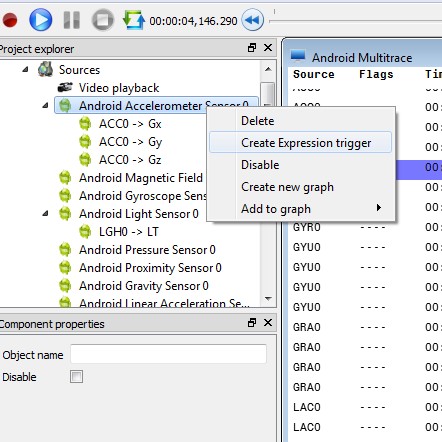Select Android Proximity Sensor 0

tap(150, 268)
